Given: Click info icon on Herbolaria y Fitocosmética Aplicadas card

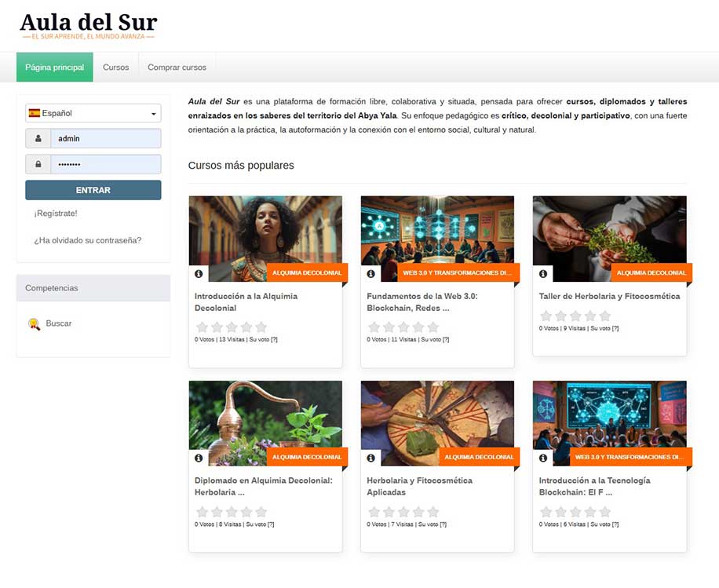Looking at the screenshot, I should [371, 458].
